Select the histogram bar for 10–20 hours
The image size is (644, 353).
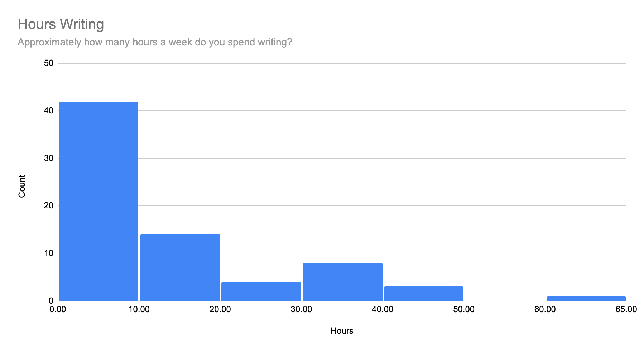180,267
